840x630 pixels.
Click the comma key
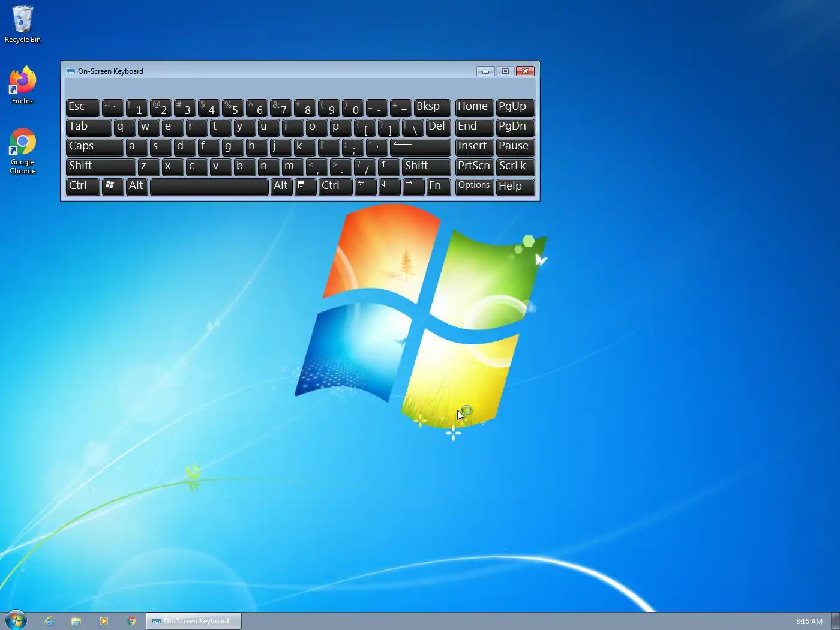coord(317,167)
